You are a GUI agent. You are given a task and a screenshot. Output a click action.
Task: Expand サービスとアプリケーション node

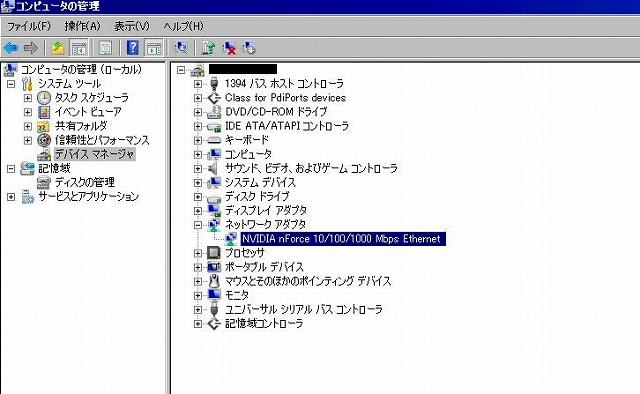click(x=11, y=197)
